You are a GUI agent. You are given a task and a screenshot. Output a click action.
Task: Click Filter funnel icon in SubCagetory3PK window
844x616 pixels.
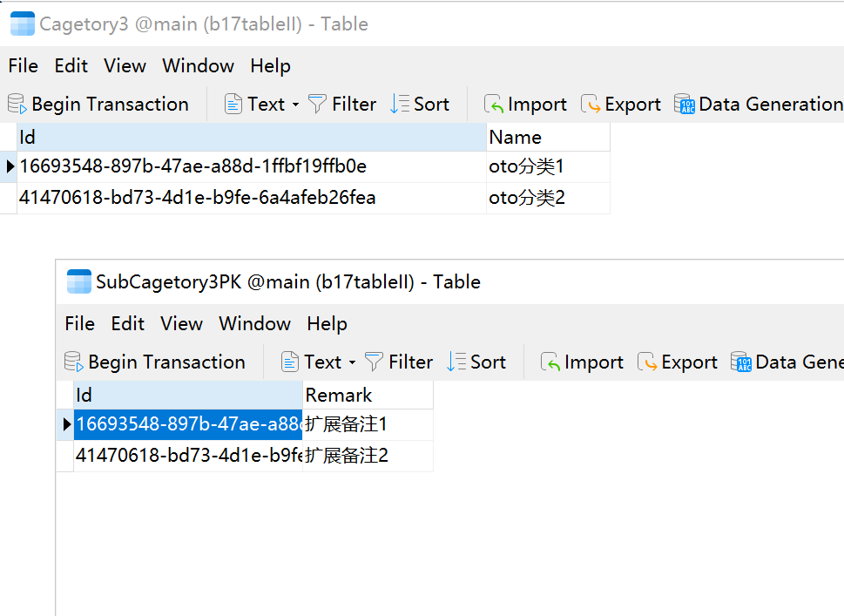tap(374, 362)
